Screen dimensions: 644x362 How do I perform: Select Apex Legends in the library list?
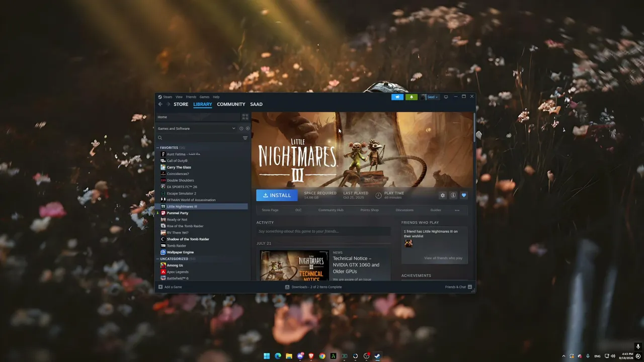[x=202, y=272]
